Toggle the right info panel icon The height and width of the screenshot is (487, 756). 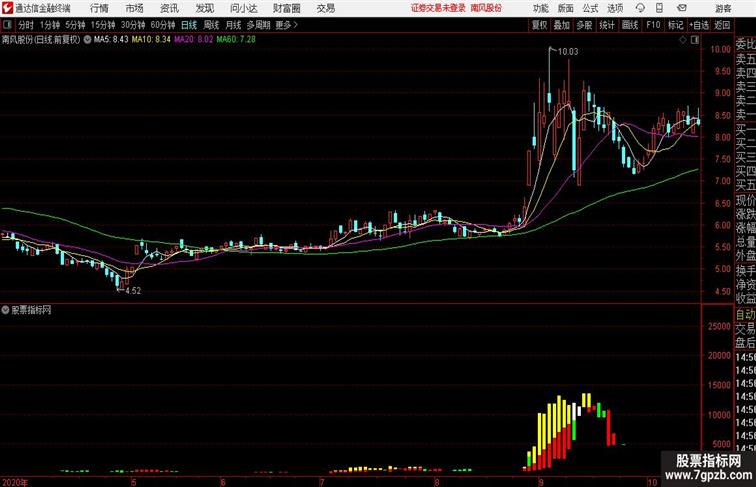(x=695, y=40)
